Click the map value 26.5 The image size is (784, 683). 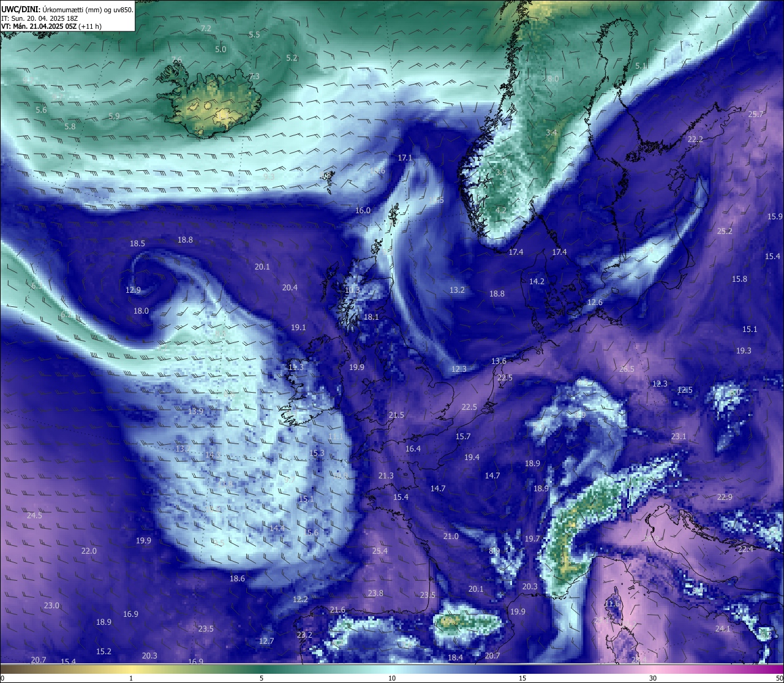coord(627,369)
